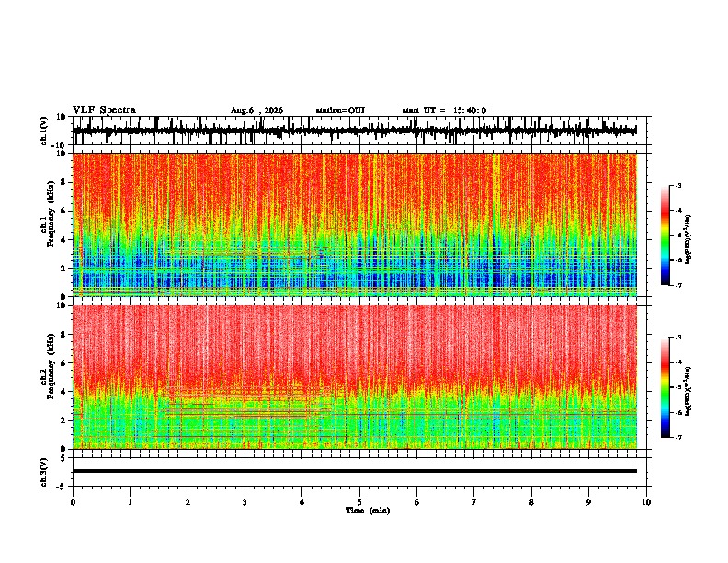Click the ch.1 voltage waveform trace panel

(358, 131)
